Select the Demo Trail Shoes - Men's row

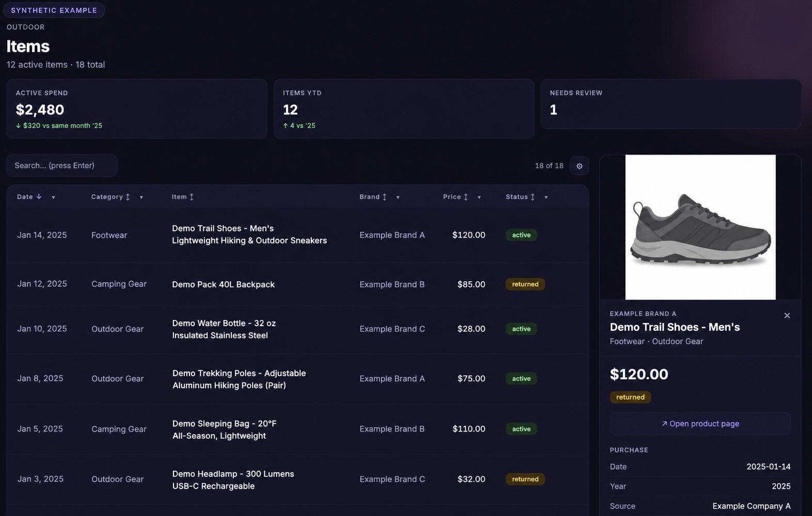tap(297, 235)
